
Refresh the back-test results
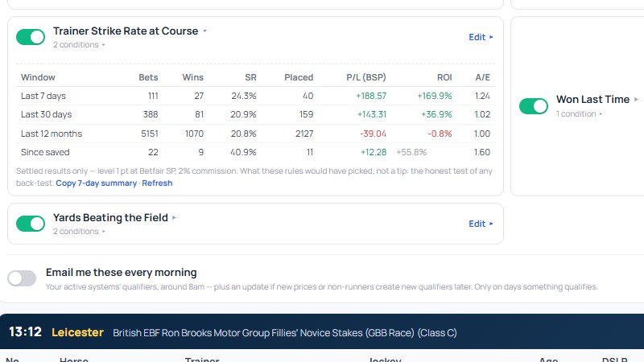157,183
